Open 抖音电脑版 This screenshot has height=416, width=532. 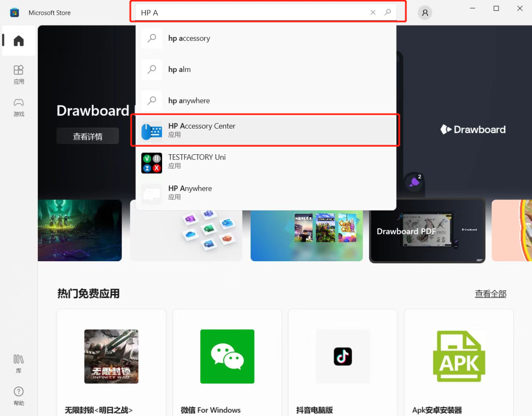343,356
